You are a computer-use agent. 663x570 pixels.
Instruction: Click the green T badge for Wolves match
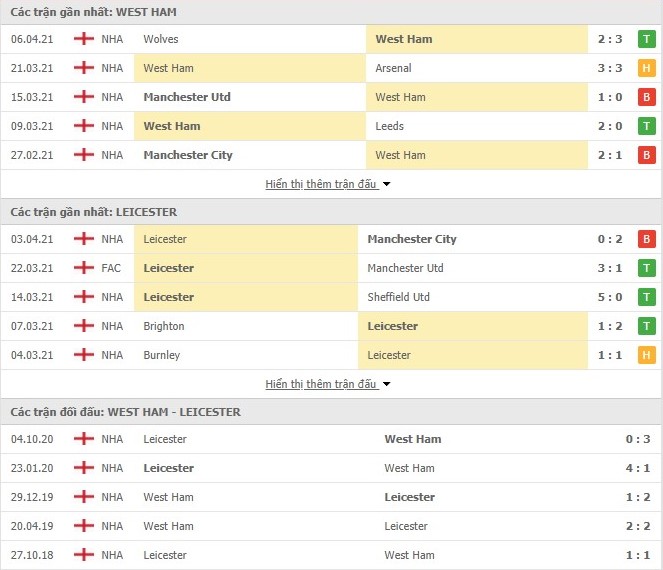[x=646, y=39]
